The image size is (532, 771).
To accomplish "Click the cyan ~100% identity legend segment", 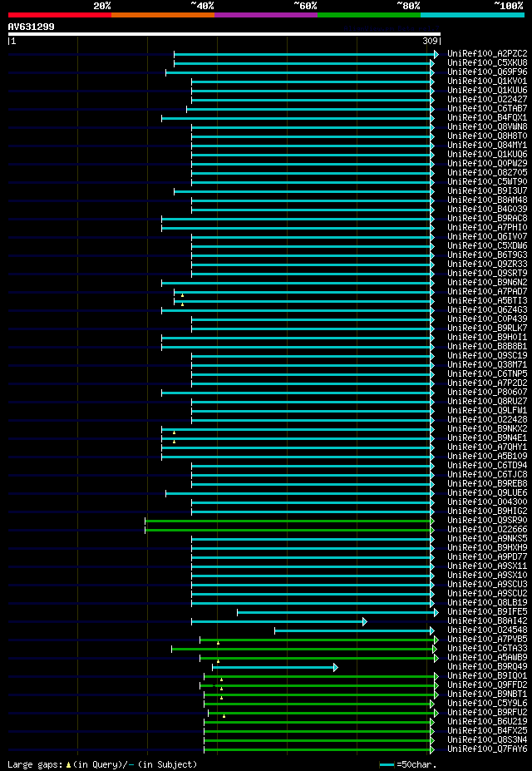I will pos(472,15).
